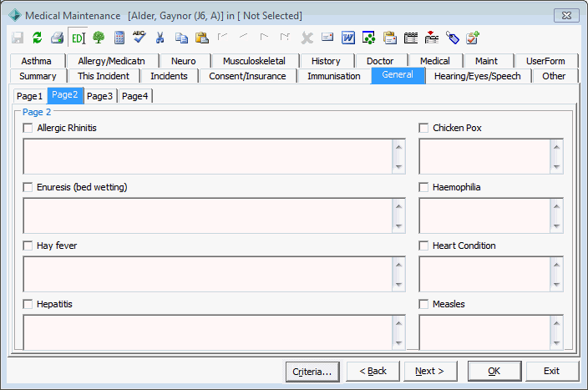Click the last record navigation flag
Viewport: 588px width, 390px height.
coord(285,37)
